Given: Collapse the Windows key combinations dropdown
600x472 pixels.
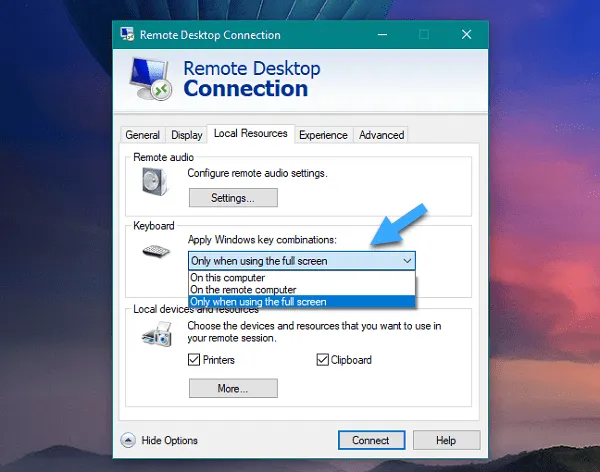Looking at the screenshot, I should pos(406,261).
